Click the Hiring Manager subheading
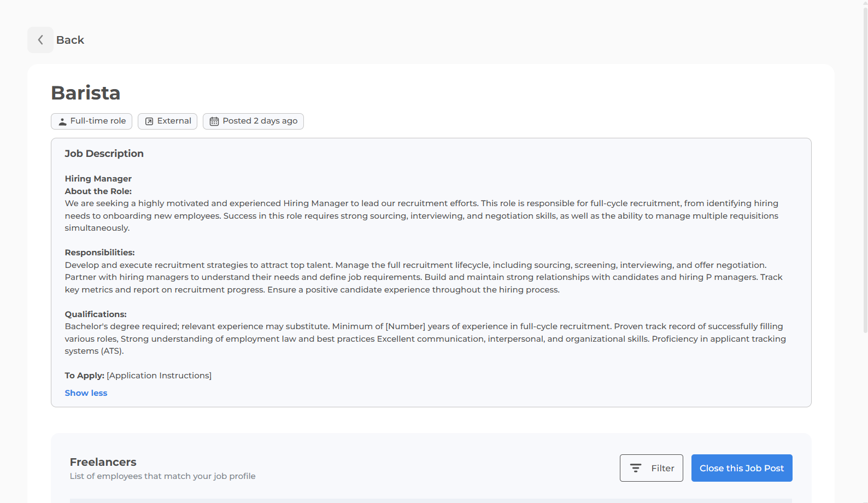The height and width of the screenshot is (503, 868). pyautogui.click(x=98, y=179)
